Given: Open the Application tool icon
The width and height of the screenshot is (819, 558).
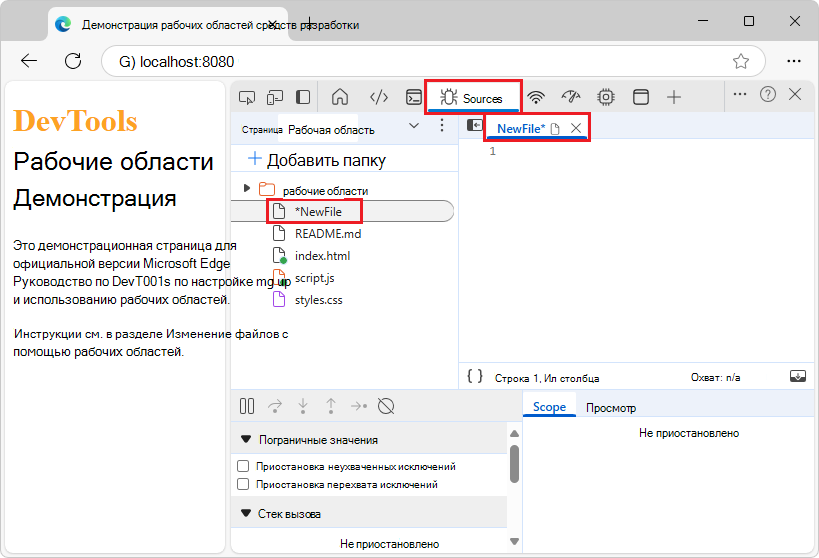Looking at the screenshot, I should [x=641, y=97].
